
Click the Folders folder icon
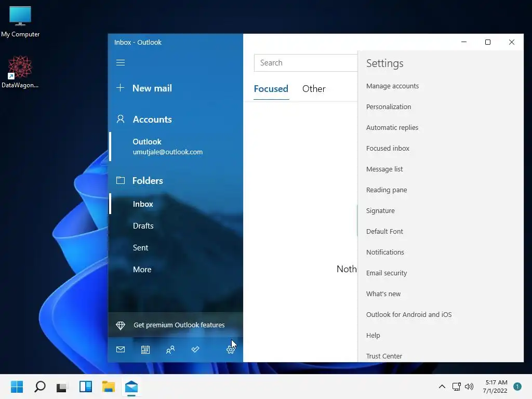pyautogui.click(x=121, y=180)
